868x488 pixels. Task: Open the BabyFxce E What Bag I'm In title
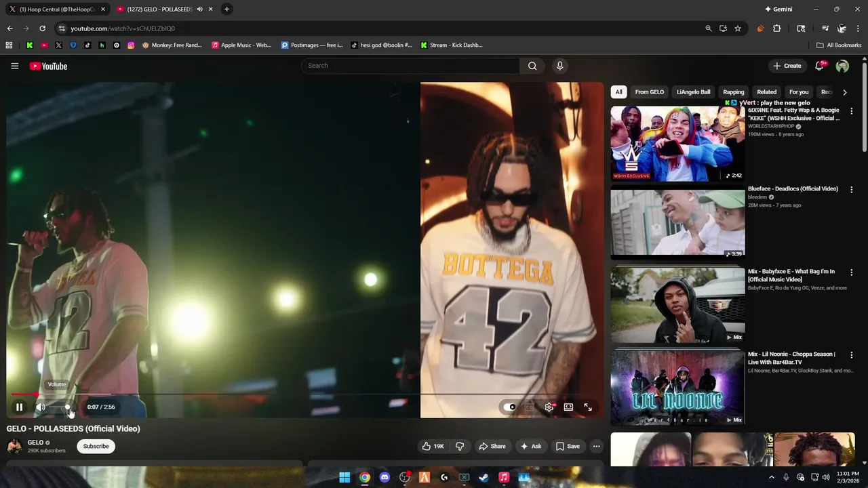point(791,275)
